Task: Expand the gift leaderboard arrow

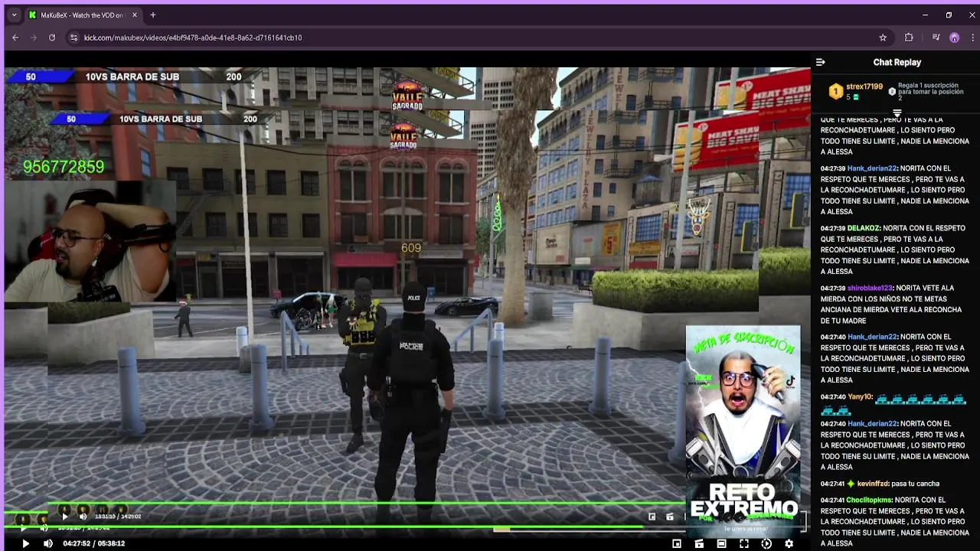Action: point(897,113)
